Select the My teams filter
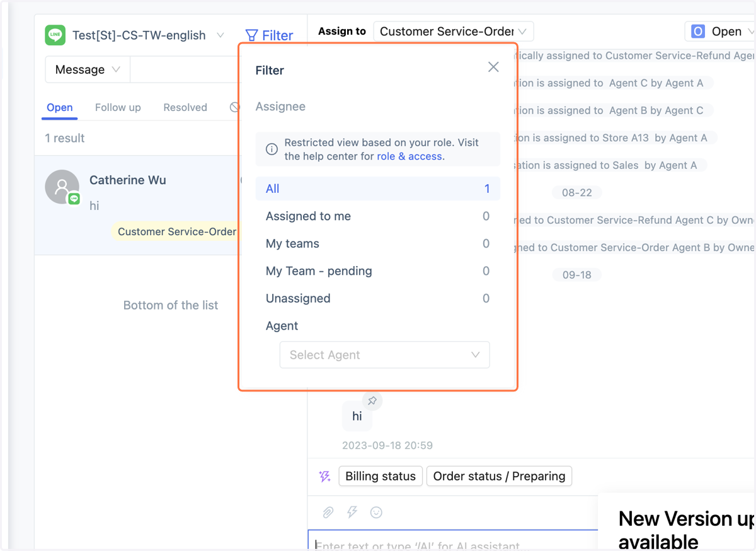 378,243
